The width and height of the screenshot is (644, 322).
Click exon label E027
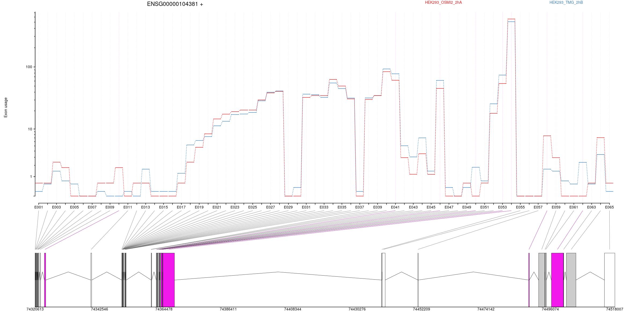[x=270, y=207]
